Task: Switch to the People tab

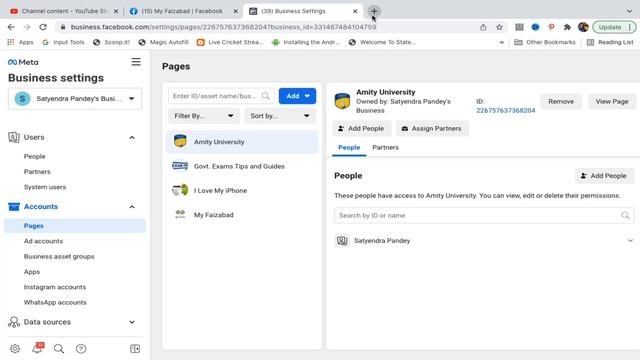Action: 349,147
